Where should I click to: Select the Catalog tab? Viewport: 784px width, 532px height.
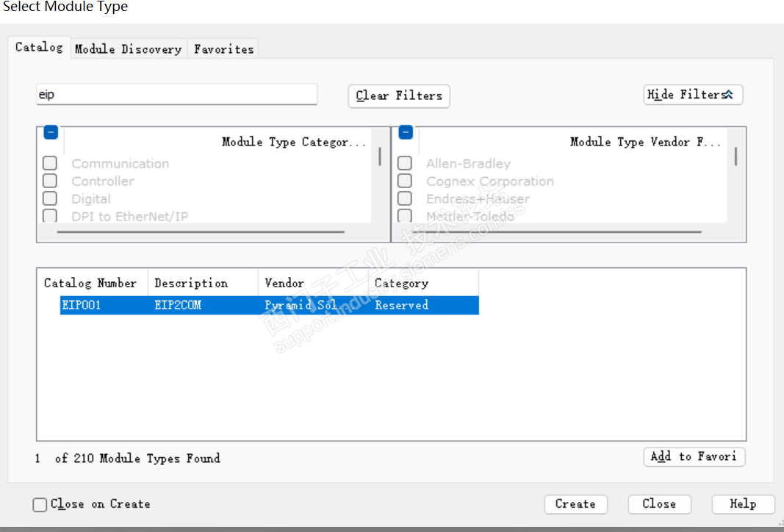pos(40,47)
